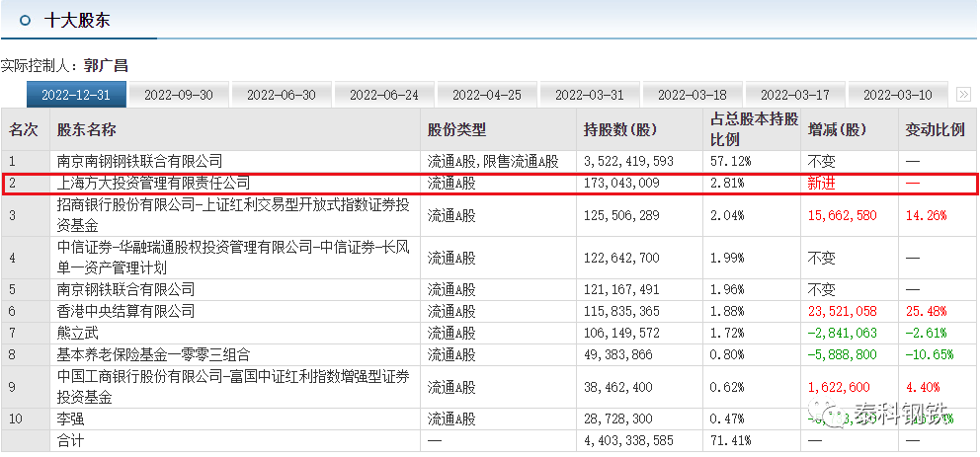Click controller name 郭广昌
The height and width of the screenshot is (457, 980).
pos(106,65)
